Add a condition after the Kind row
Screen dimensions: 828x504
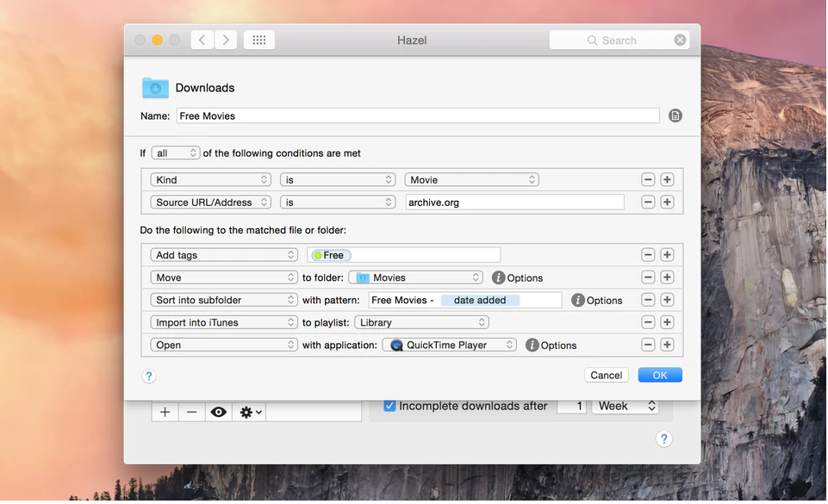click(667, 179)
